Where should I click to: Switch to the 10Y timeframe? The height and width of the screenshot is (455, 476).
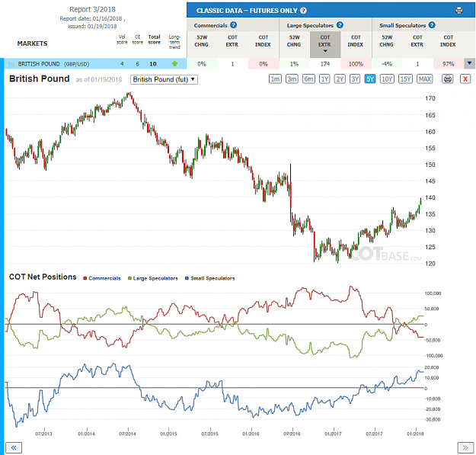coord(387,79)
